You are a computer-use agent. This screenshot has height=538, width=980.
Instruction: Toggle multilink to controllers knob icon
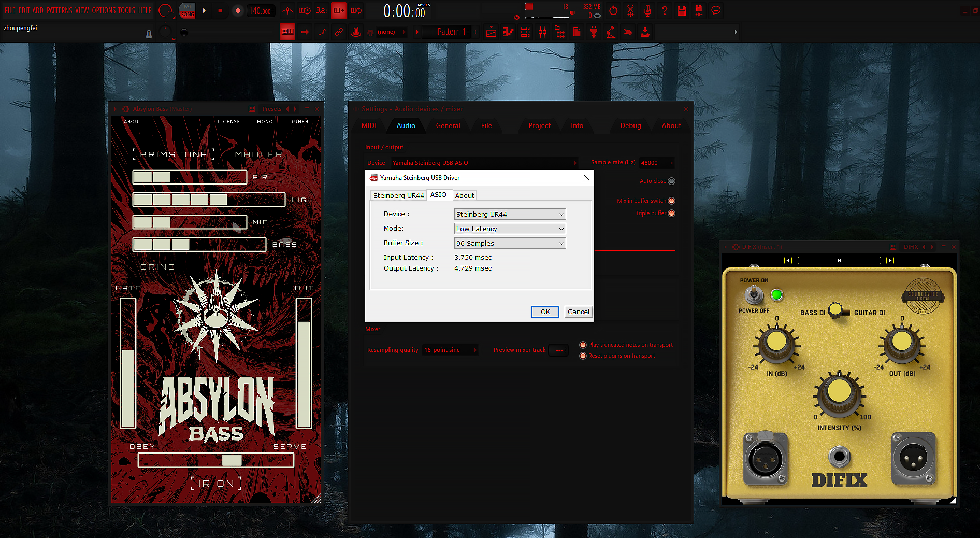(356, 32)
